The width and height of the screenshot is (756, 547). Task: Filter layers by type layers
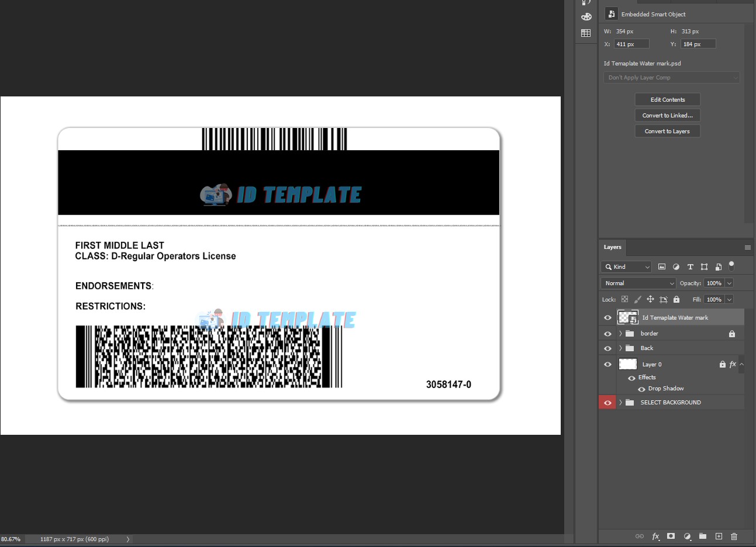click(x=690, y=266)
